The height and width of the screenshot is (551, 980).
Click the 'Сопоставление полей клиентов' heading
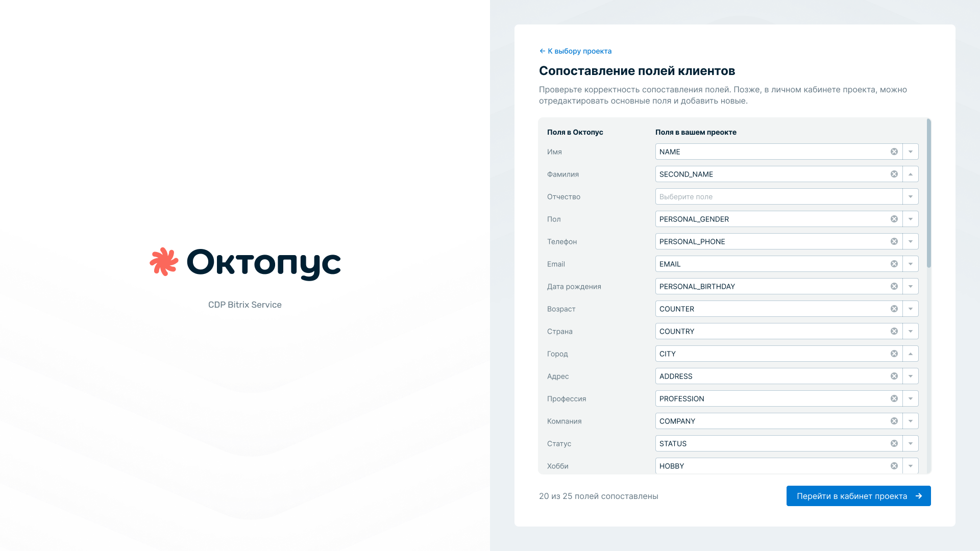tap(637, 71)
